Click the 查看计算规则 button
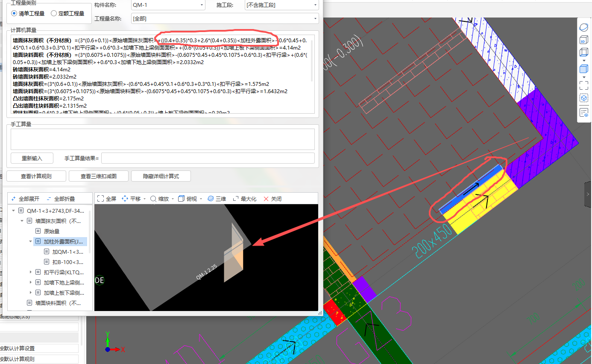This screenshot has height=364, width=592. [36, 176]
